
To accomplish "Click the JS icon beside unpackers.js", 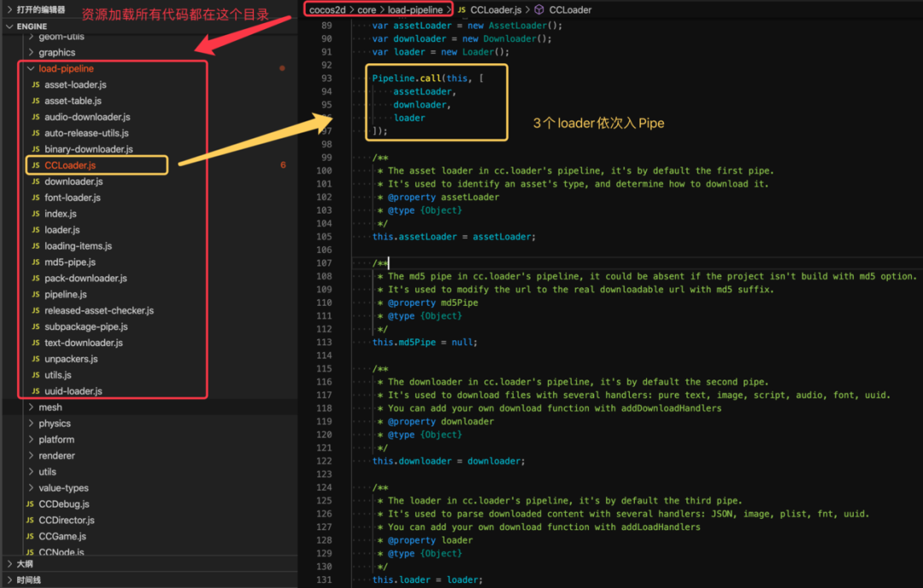I will (36, 358).
